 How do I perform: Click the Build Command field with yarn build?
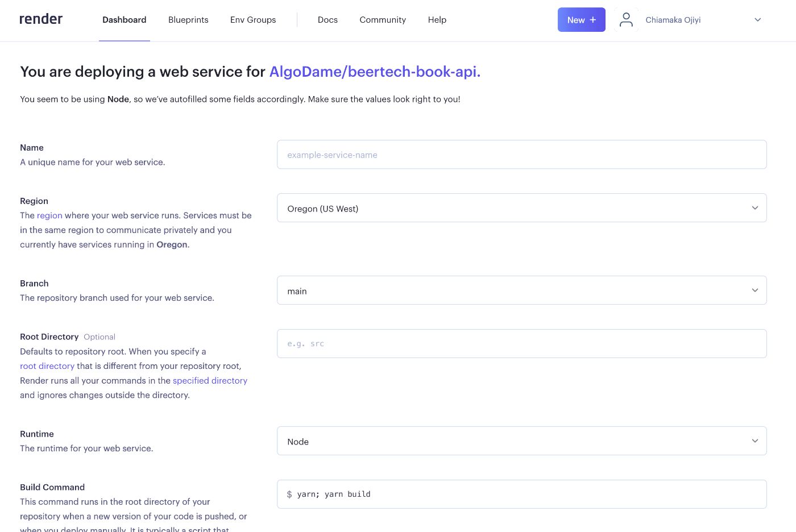(521, 494)
